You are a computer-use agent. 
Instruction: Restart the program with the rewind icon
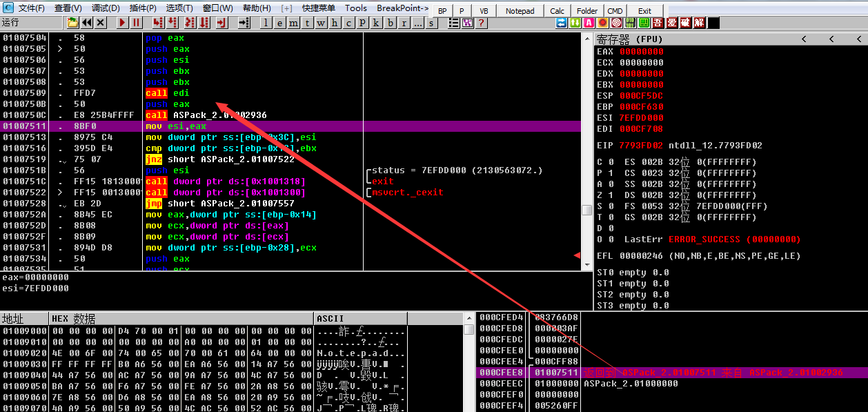(x=87, y=23)
